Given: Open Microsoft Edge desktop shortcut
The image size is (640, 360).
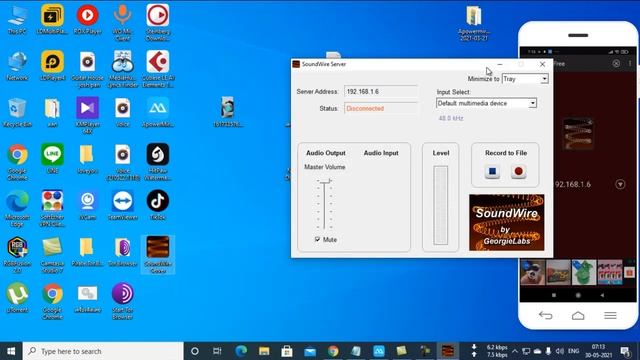Looking at the screenshot, I should pos(17,209).
